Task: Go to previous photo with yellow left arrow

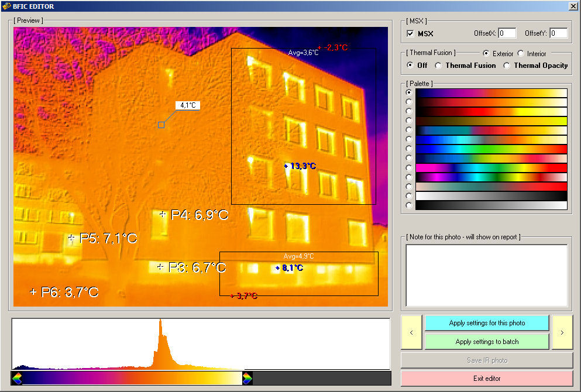Action: pos(411,332)
